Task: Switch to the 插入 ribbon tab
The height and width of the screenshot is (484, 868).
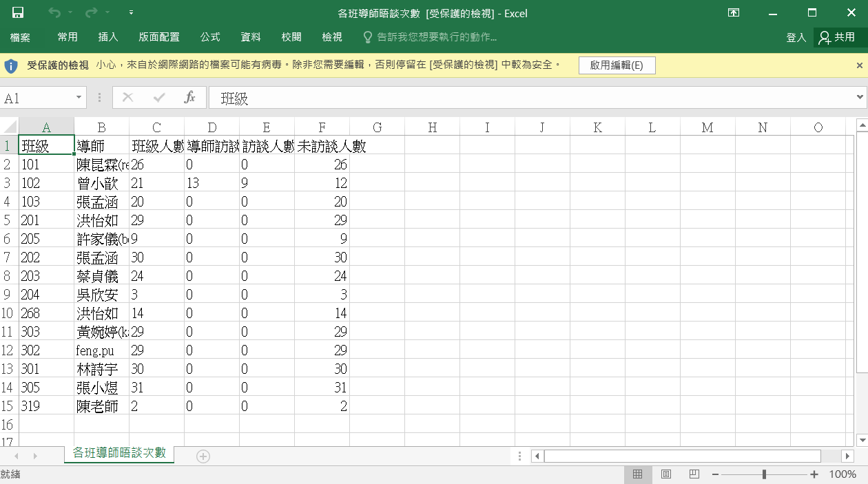Action: (108, 37)
